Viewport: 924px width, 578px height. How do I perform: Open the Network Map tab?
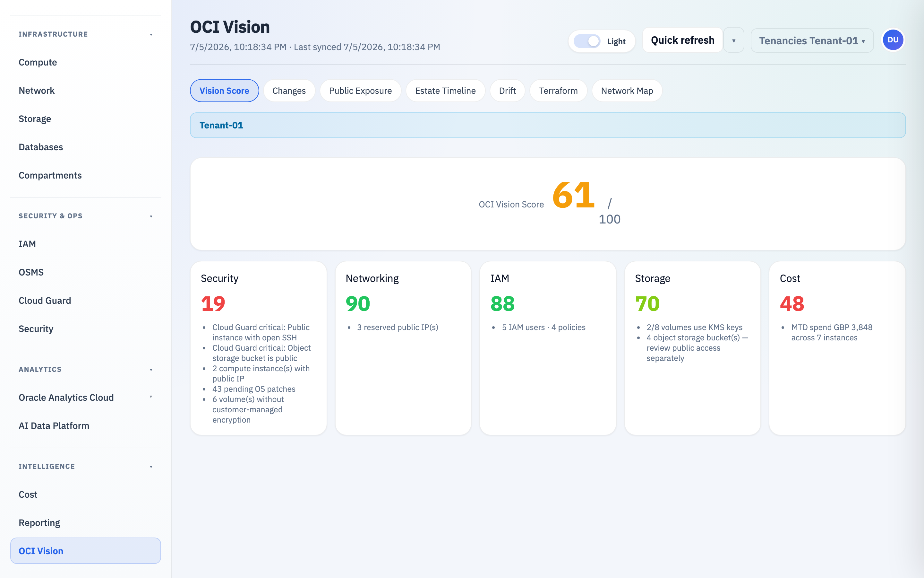[x=627, y=91]
